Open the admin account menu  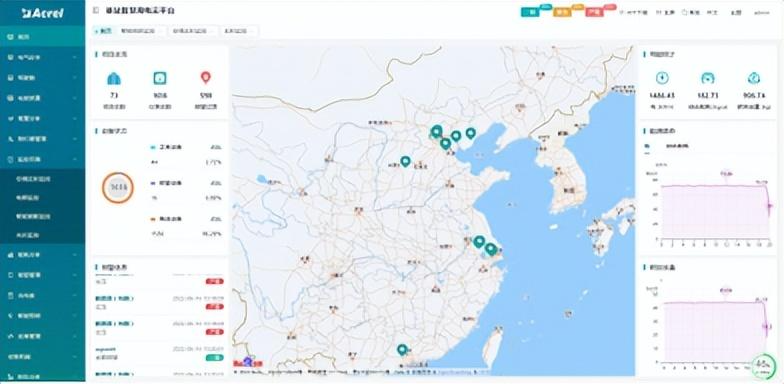pos(762,12)
